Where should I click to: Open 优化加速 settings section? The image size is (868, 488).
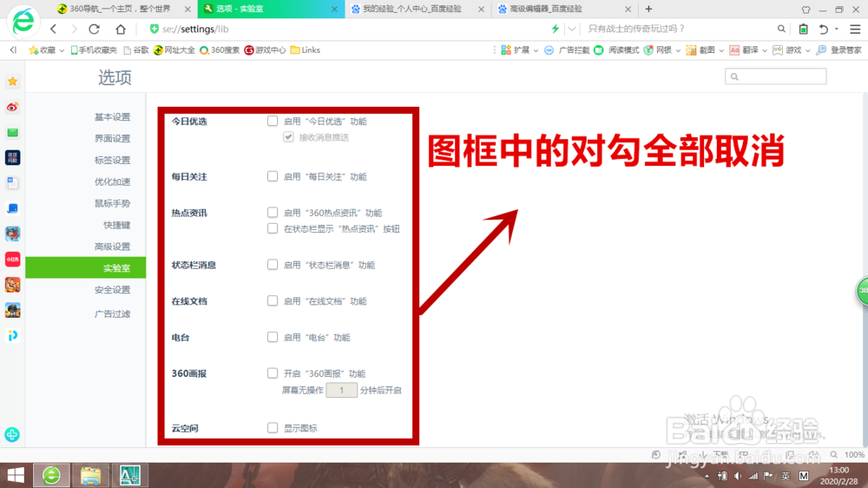[112, 181]
